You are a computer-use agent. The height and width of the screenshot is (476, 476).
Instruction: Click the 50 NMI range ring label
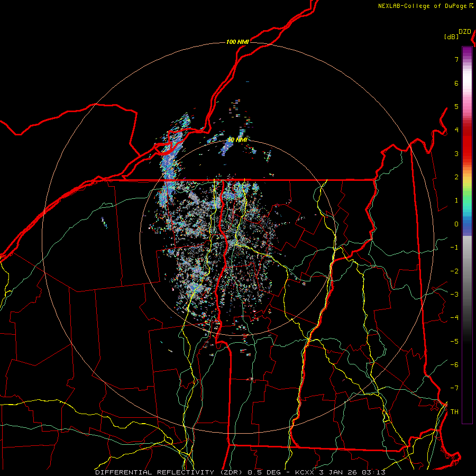click(x=237, y=140)
